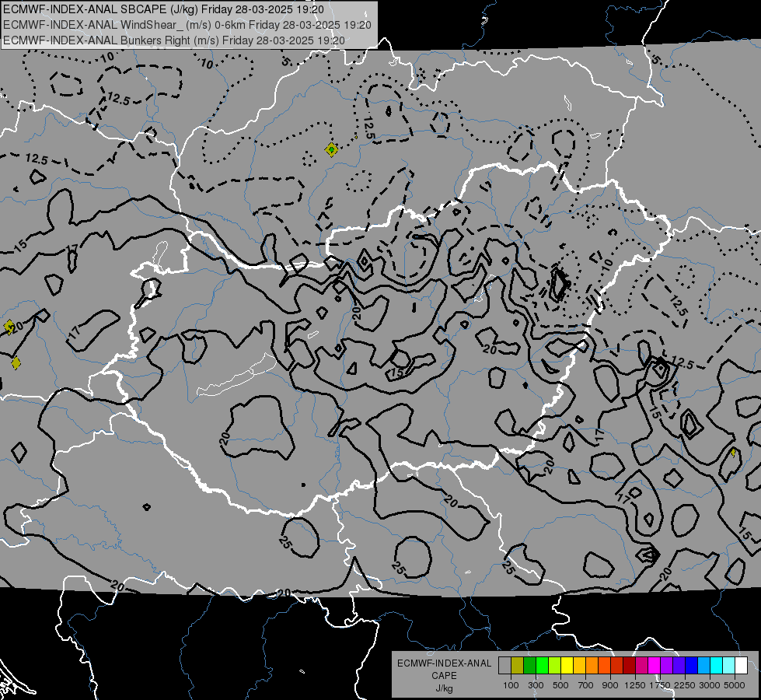Select the dark green legend swatch
This screenshot has width=761, height=700.
point(529,666)
